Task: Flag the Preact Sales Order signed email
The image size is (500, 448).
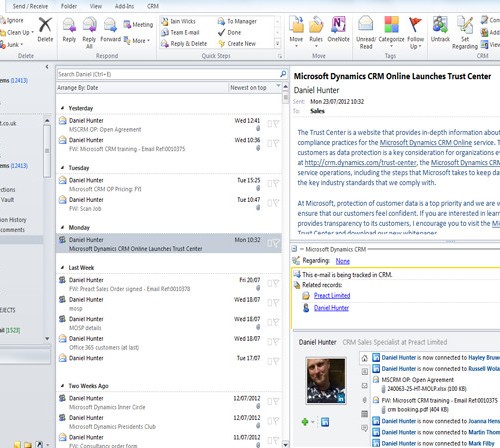Action: pyautogui.click(x=276, y=283)
